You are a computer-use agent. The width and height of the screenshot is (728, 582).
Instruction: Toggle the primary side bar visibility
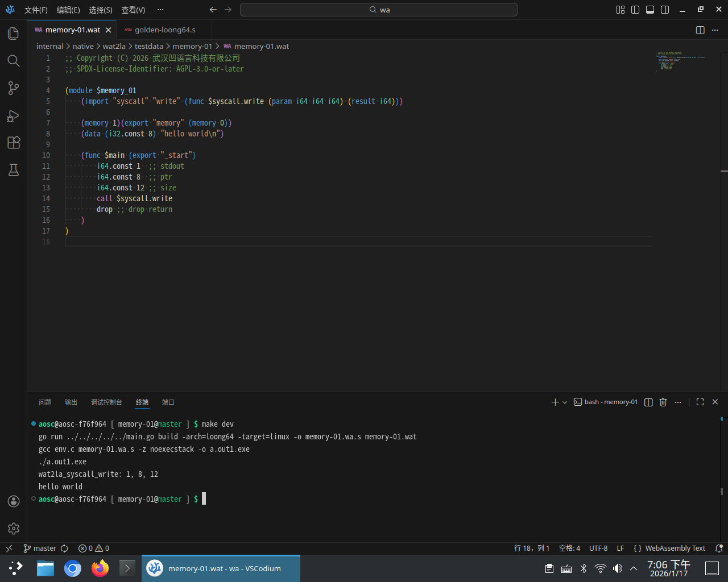[635, 10]
